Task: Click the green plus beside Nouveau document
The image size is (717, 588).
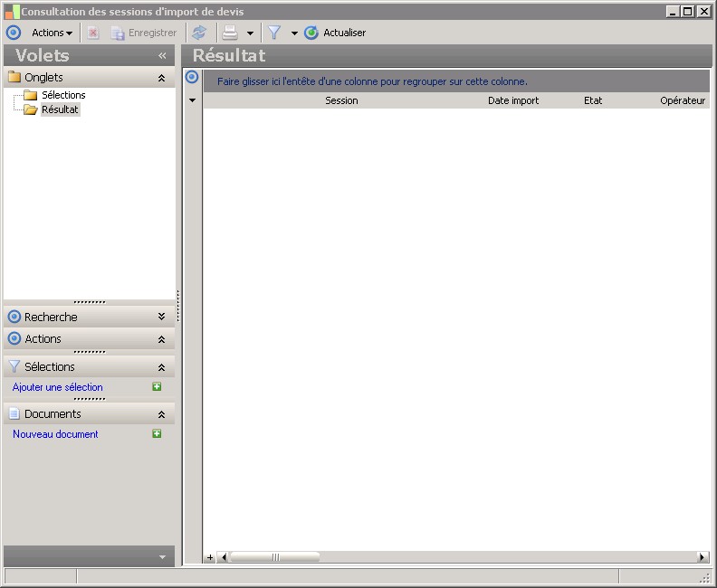Action: [x=157, y=434]
